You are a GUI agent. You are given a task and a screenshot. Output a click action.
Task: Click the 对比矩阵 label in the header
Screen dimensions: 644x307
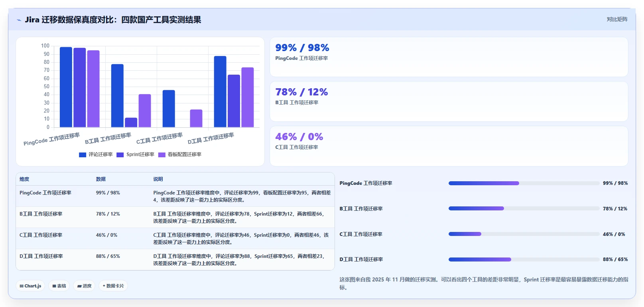pyautogui.click(x=617, y=19)
